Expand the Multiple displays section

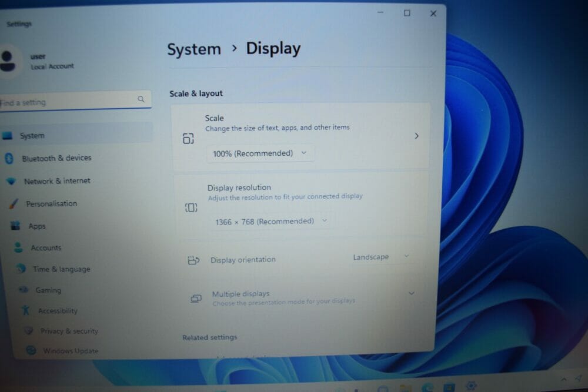point(412,293)
